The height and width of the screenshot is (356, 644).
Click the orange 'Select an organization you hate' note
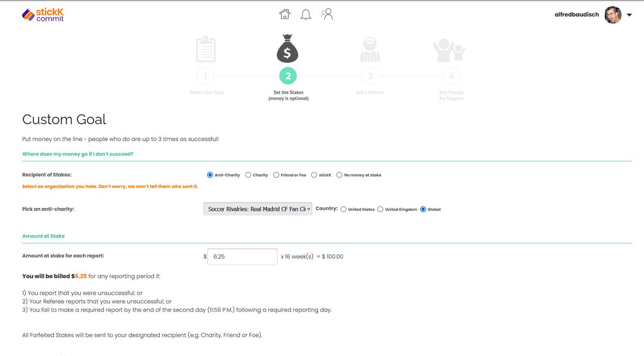point(110,187)
